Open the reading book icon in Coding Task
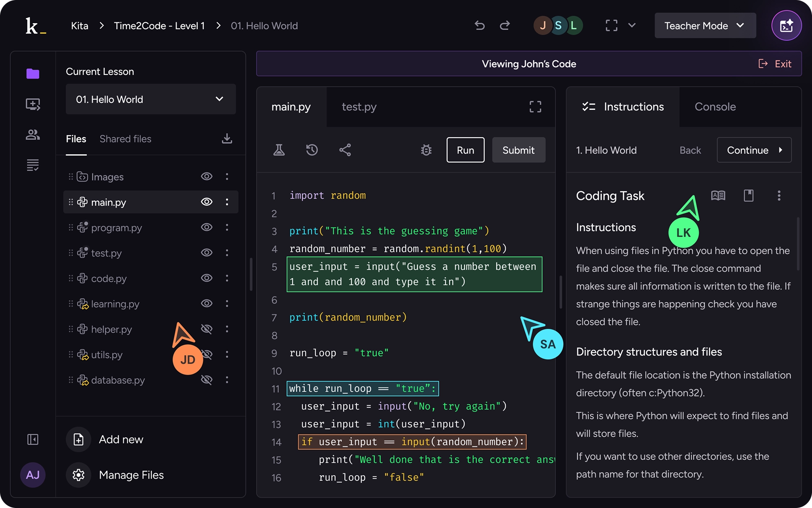 (x=718, y=196)
